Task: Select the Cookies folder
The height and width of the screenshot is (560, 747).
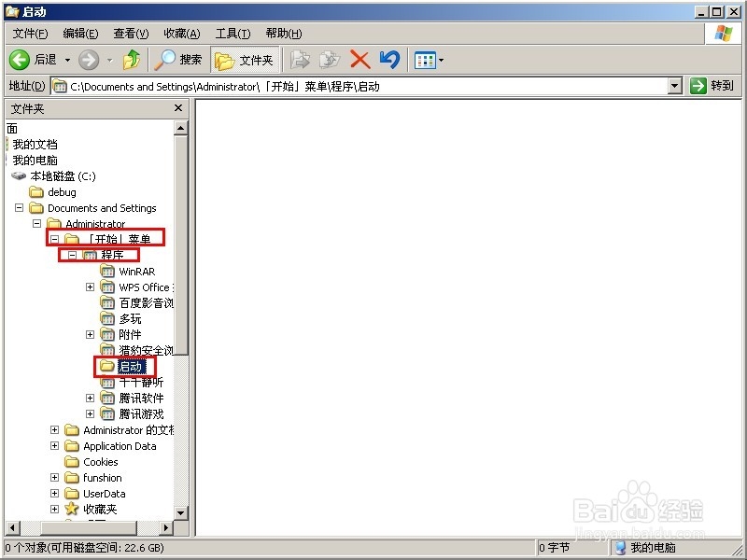Action: [101, 462]
